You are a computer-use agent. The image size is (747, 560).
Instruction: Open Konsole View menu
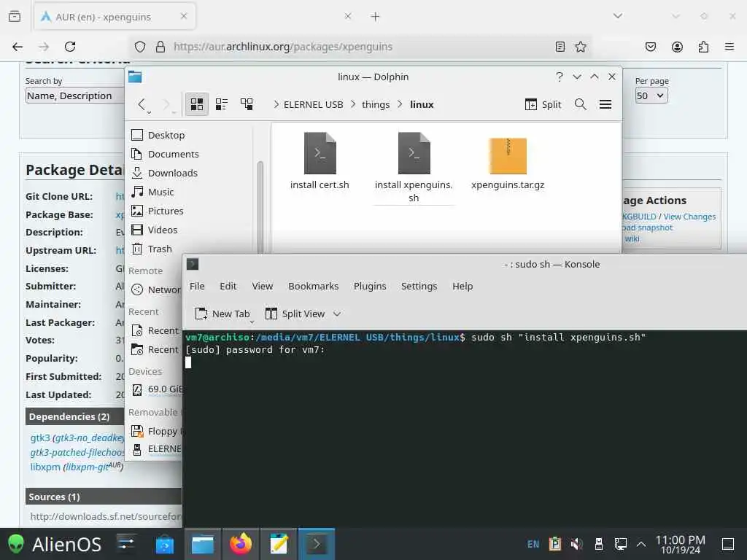[263, 286]
